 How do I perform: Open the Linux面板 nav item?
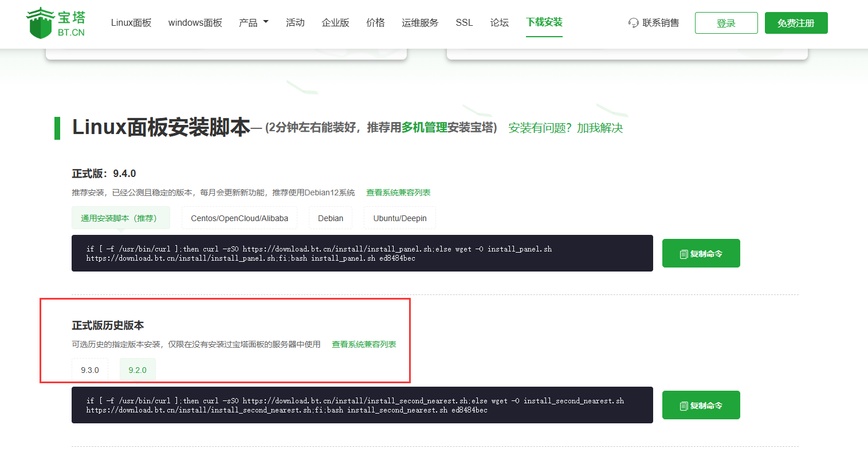[x=131, y=23]
